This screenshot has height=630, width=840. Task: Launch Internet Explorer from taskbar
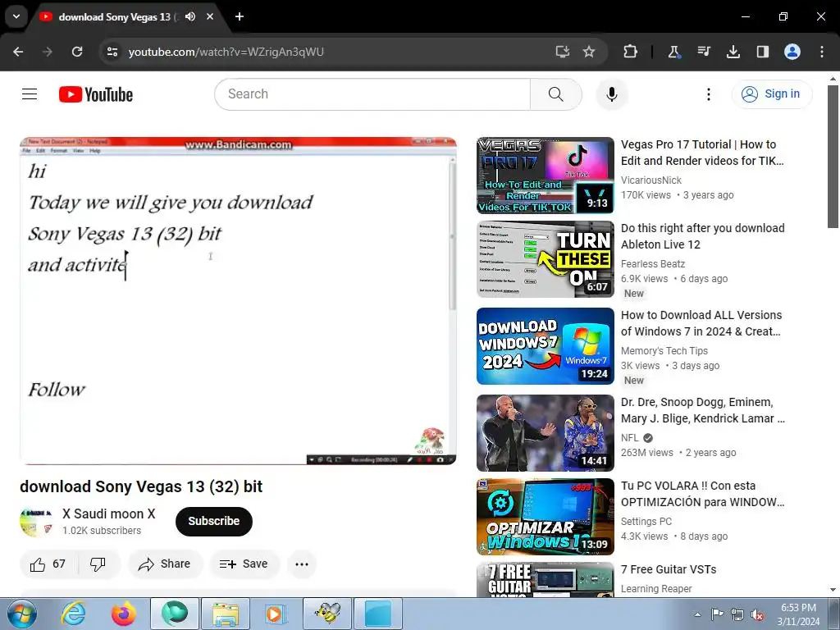(73, 614)
